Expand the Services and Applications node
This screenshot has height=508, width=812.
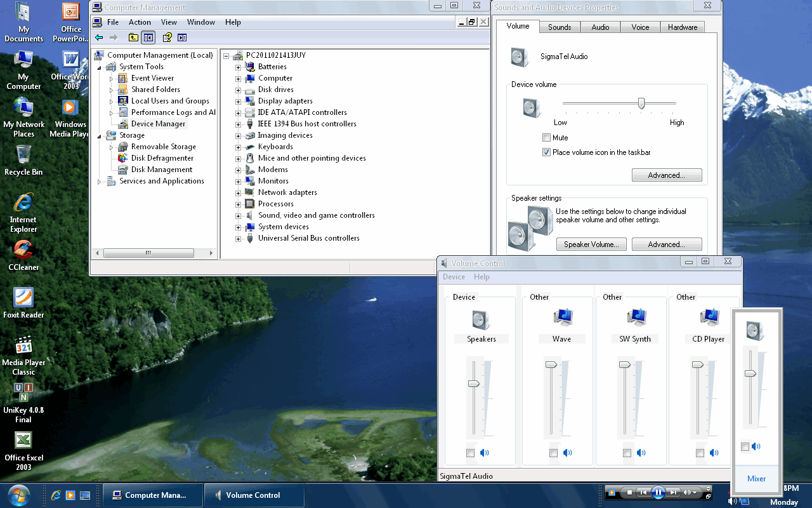[x=100, y=181]
